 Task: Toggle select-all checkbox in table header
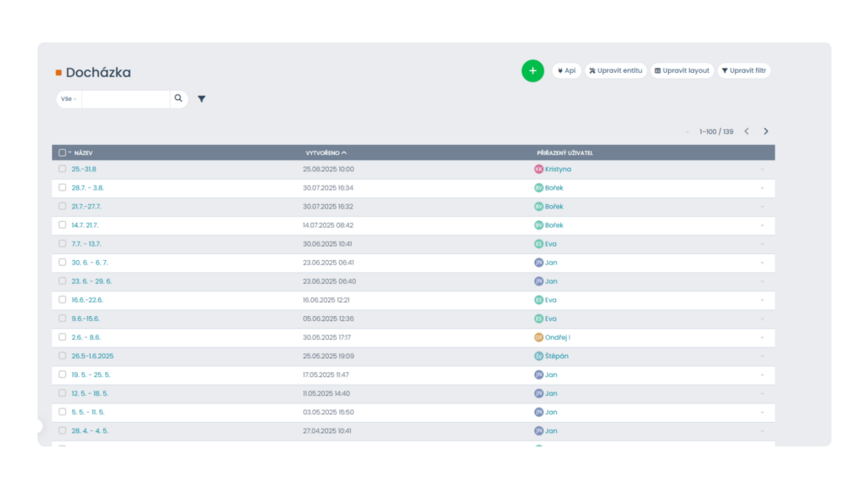[62, 153]
